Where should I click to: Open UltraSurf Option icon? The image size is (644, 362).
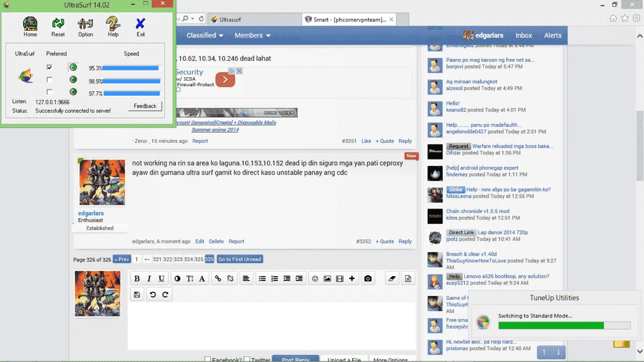(85, 27)
